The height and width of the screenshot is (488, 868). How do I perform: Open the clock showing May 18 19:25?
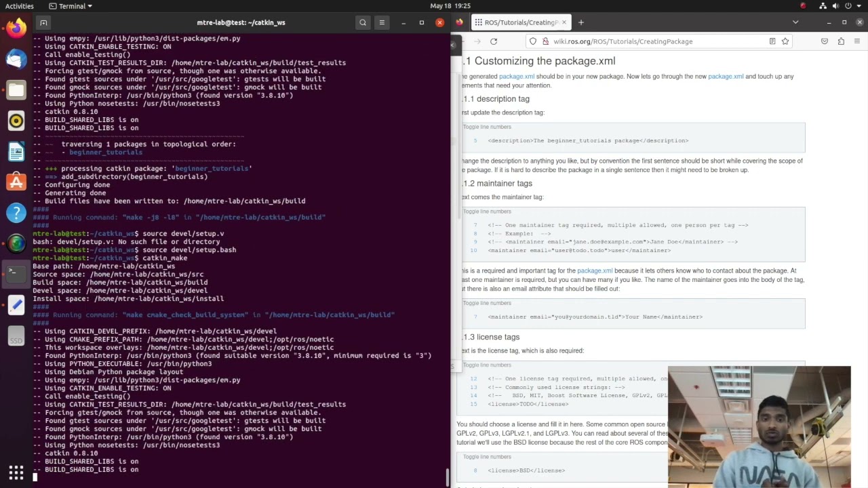click(450, 6)
